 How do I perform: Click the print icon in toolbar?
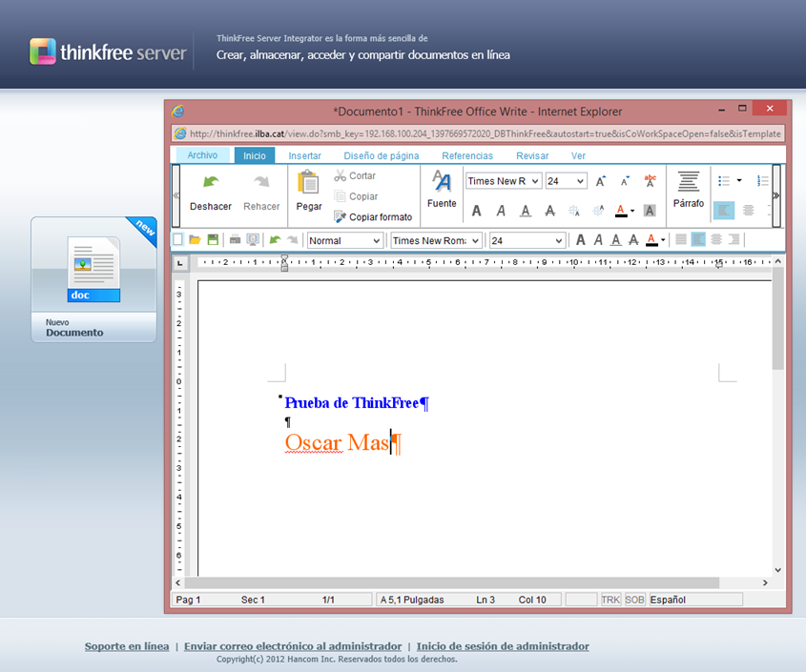coord(236,239)
